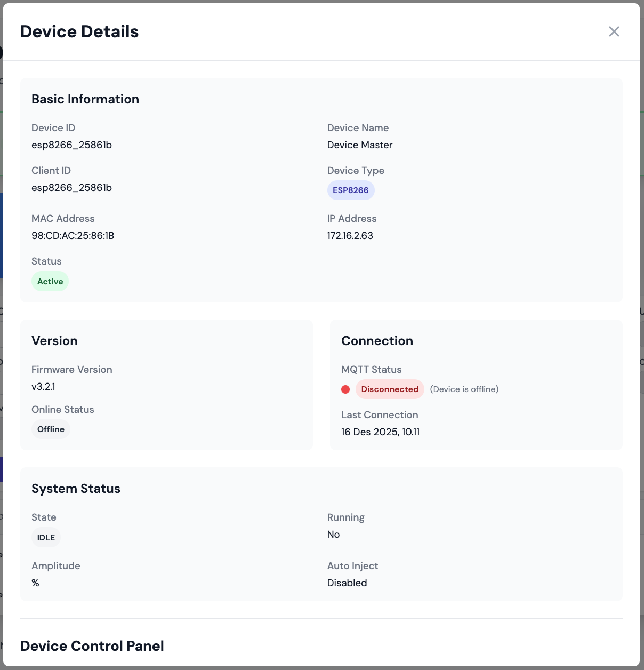This screenshot has height=670, width=644.
Task: Select the Version panel header
Action: click(54, 341)
